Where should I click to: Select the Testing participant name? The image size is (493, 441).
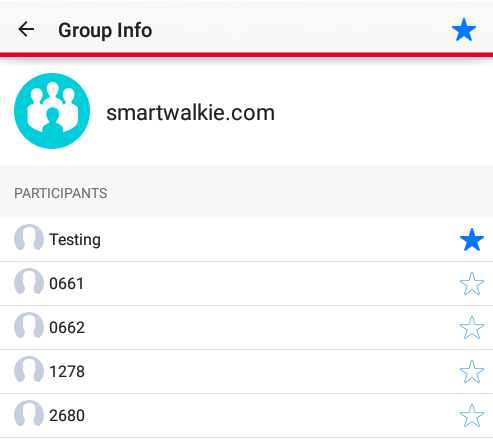pos(75,240)
